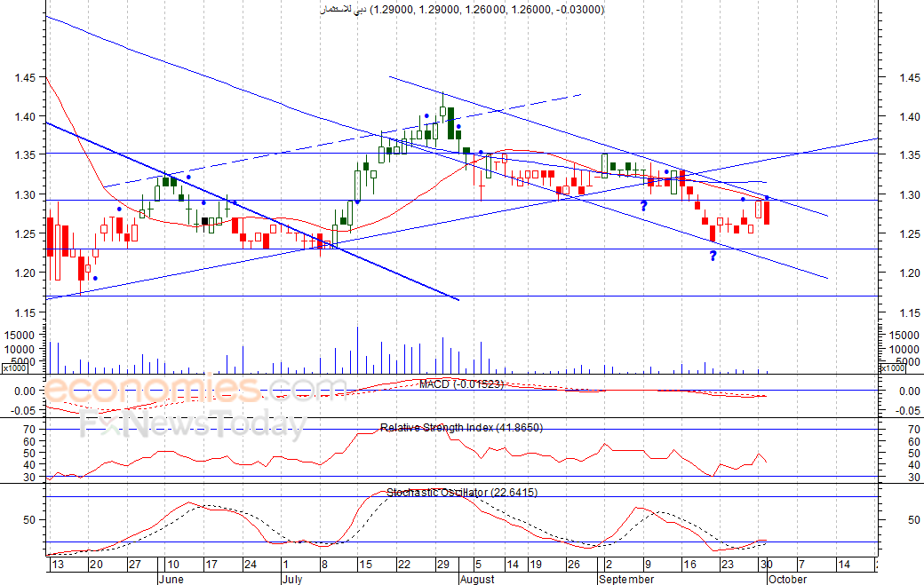Click -0.05 on the right MACD axis

(907, 411)
